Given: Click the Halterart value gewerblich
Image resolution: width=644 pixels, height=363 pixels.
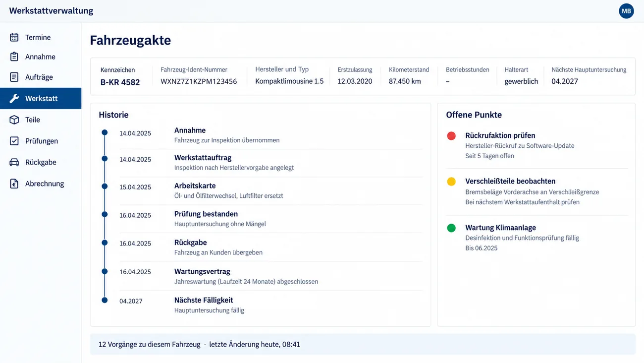Looking at the screenshot, I should point(521,81).
